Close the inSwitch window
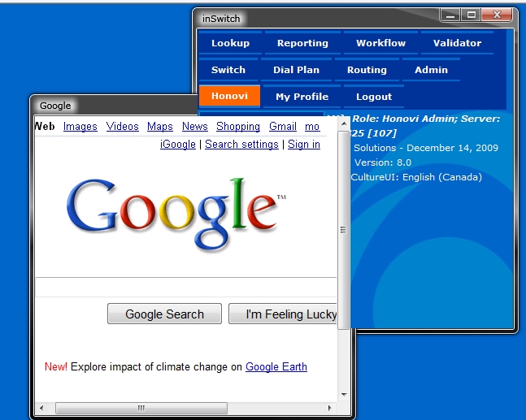The height and width of the screenshot is (420, 526). point(497,15)
